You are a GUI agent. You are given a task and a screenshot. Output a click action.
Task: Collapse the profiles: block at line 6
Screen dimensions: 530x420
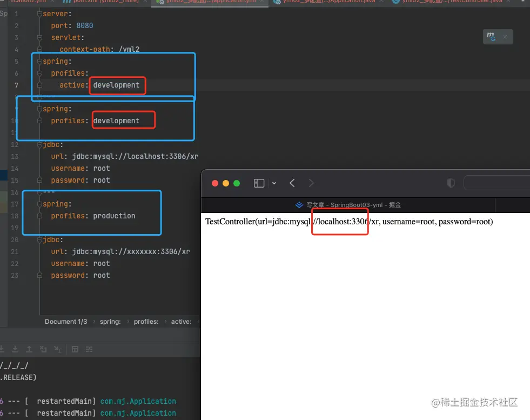pos(39,73)
